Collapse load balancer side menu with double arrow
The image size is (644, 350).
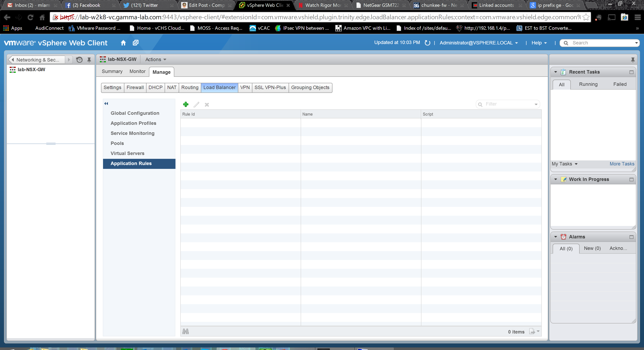click(x=106, y=104)
